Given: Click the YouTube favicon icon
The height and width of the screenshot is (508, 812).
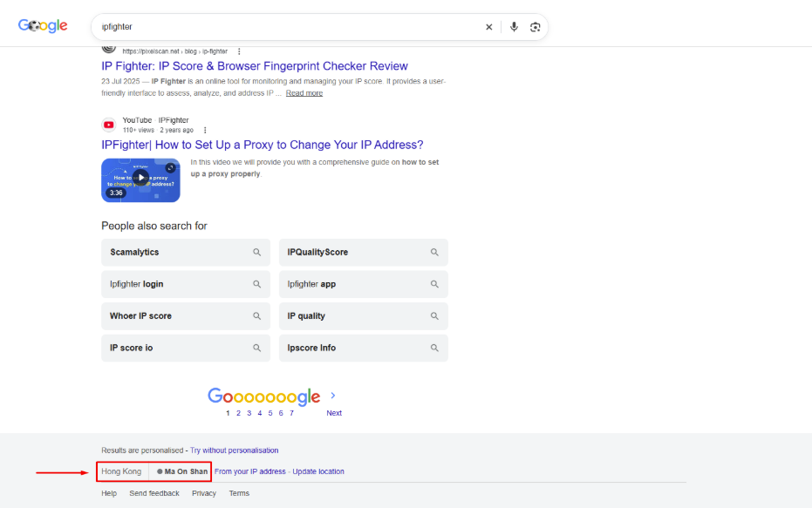Looking at the screenshot, I should (109, 125).
